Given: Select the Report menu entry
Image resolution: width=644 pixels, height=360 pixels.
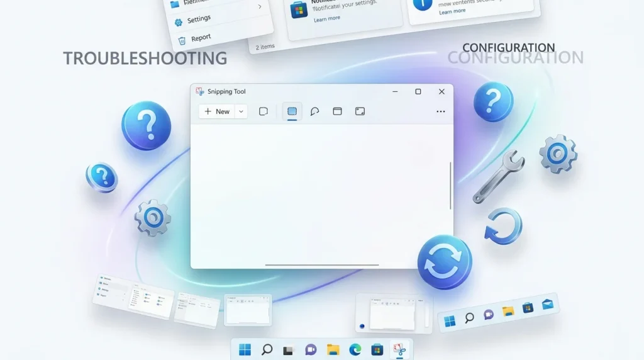Looking at the screenshot, I should click(x=201, y=38).
